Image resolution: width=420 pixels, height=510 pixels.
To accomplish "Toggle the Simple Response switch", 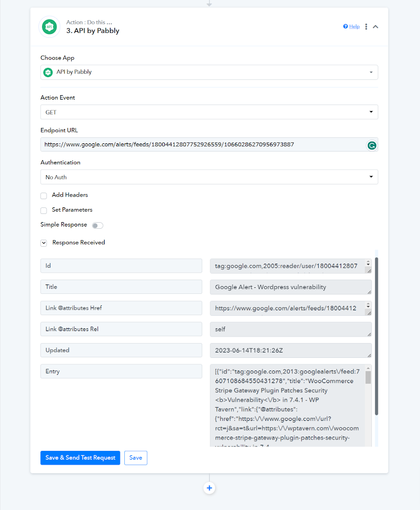I will point(97,225).
